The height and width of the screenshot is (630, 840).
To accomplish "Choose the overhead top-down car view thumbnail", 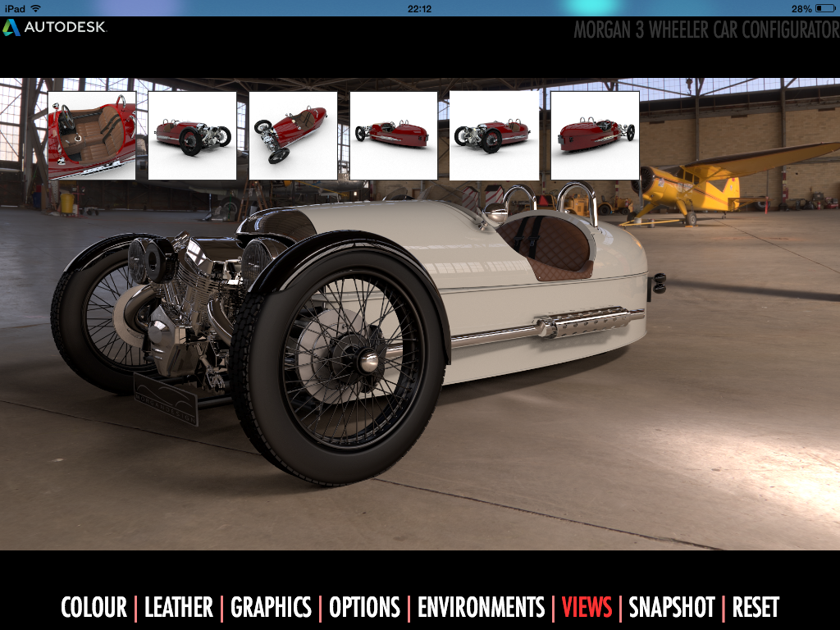I will click(293, 135).
